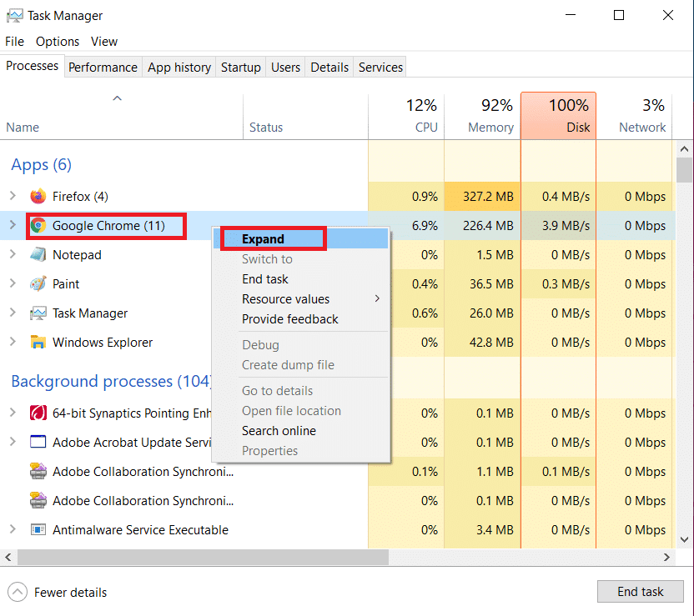694x616 pixels.
Task: Click the Adobe Acrobat Update Service icon
Action: (38, 442)
